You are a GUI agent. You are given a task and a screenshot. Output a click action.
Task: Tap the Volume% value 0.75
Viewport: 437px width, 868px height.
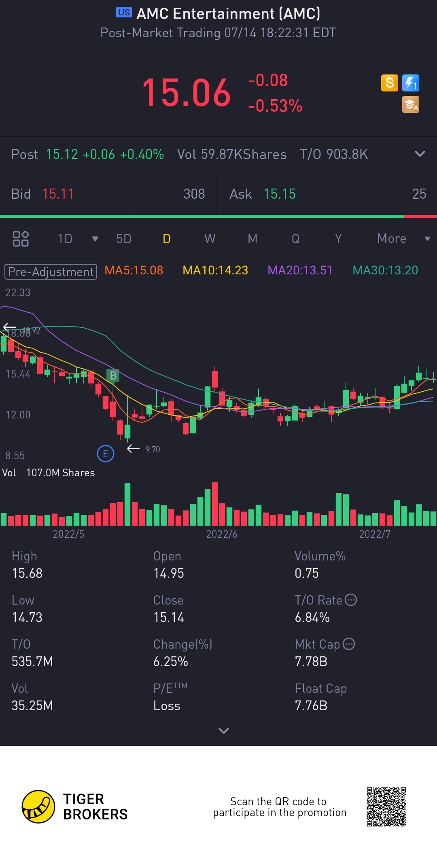(x=307, y=573)
